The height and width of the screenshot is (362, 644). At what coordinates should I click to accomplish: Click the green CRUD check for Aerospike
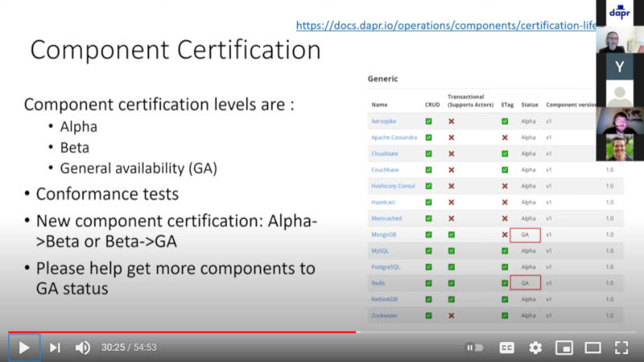click(x=428, y=121)
